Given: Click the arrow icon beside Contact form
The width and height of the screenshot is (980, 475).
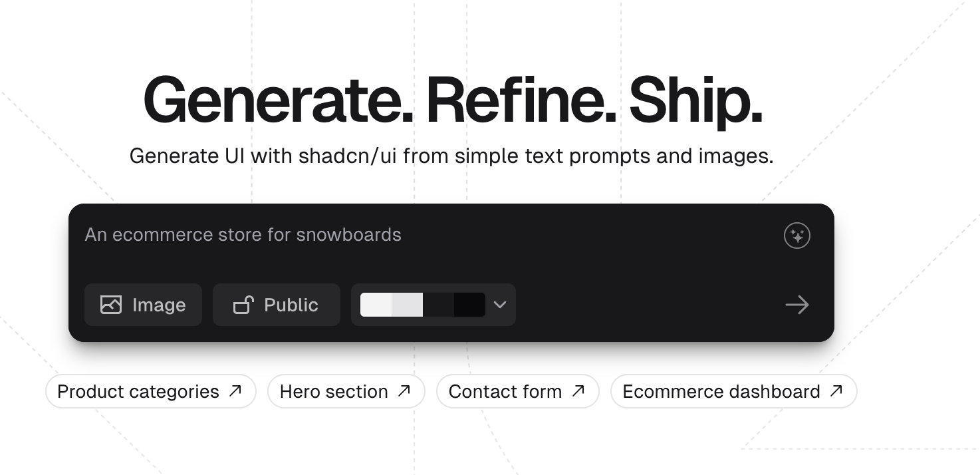Looking at the screenshot, I should pyautogui.click(x=578, y=391).
